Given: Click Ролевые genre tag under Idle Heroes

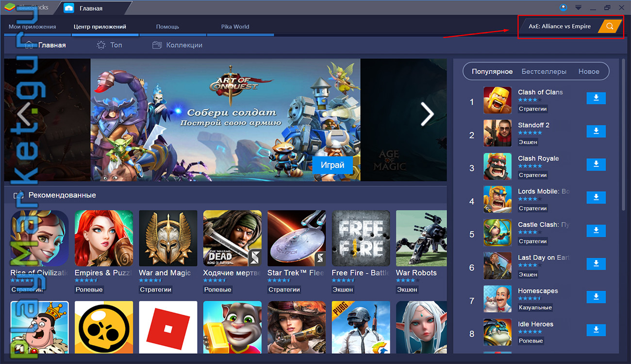Looking at the screenshot, I should click(x=531, y=341).
